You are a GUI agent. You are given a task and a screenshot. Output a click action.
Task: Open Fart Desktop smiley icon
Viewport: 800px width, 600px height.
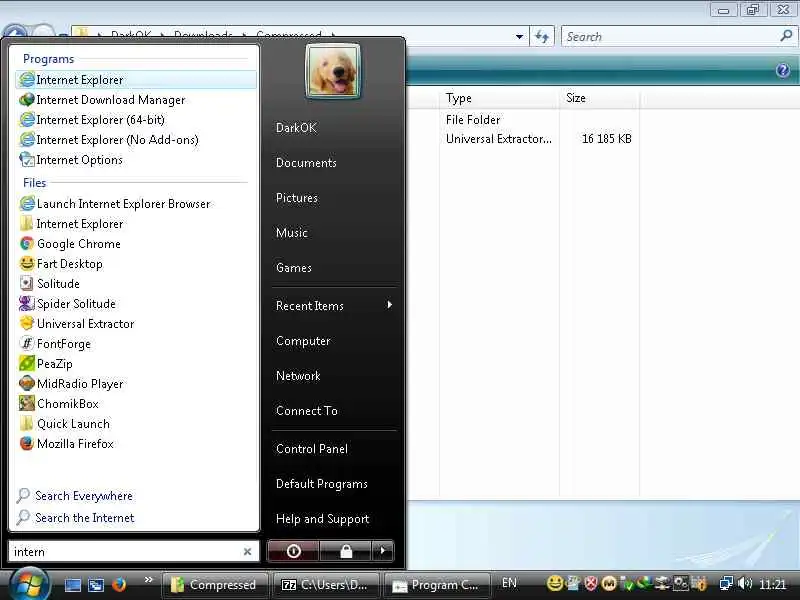[x=27, y=263]
